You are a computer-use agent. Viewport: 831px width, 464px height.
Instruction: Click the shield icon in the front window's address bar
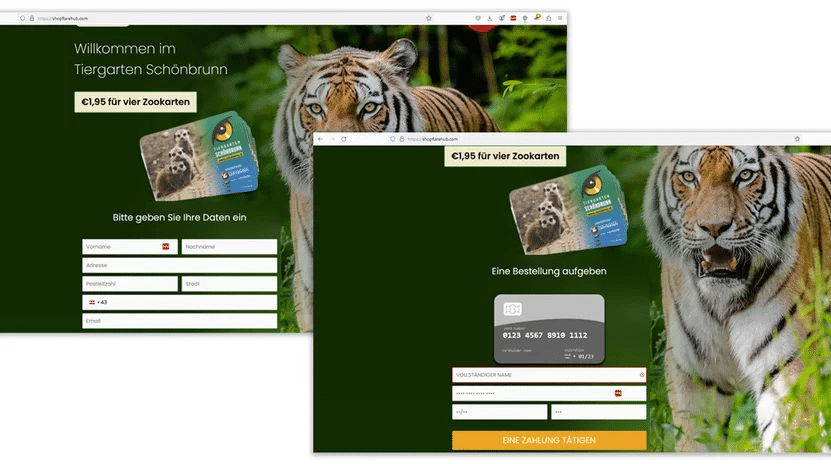pos(392,139)
